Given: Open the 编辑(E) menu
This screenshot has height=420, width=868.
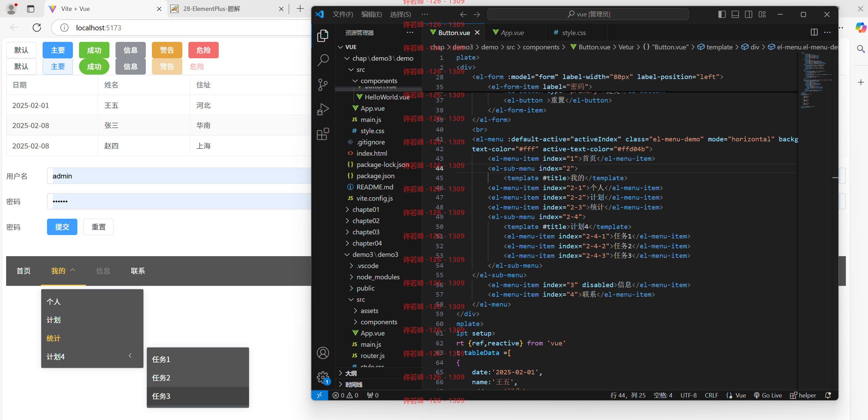Looking at the screenshot, I should tap(371, 14).
